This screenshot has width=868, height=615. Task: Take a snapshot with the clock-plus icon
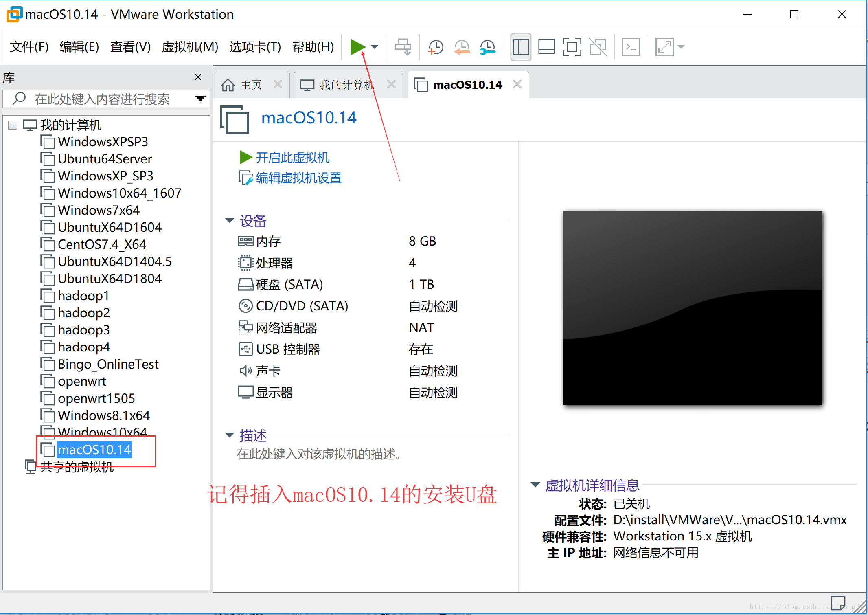(x=436, y=47)
